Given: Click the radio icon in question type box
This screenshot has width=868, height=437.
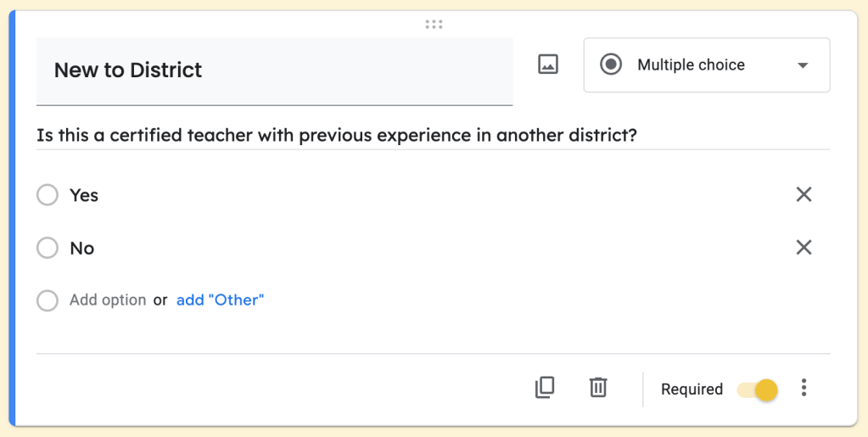Looking at the screenshot, I should 611,64.
